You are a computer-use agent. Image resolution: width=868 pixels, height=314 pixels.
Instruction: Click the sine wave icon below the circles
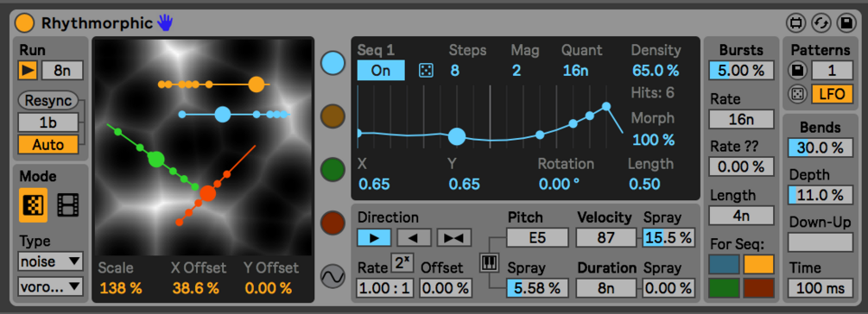(333, 276)
